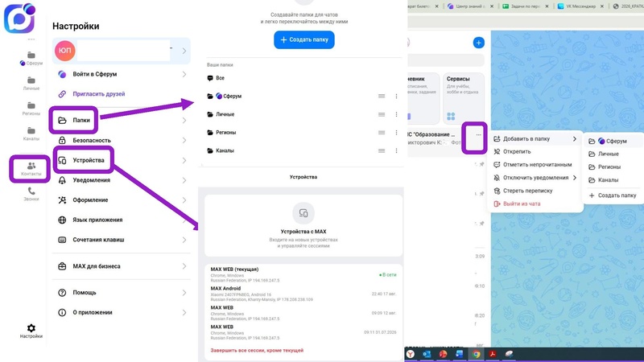
Task: Open the Регионы folder in the left sidebar
Action: 31,109
